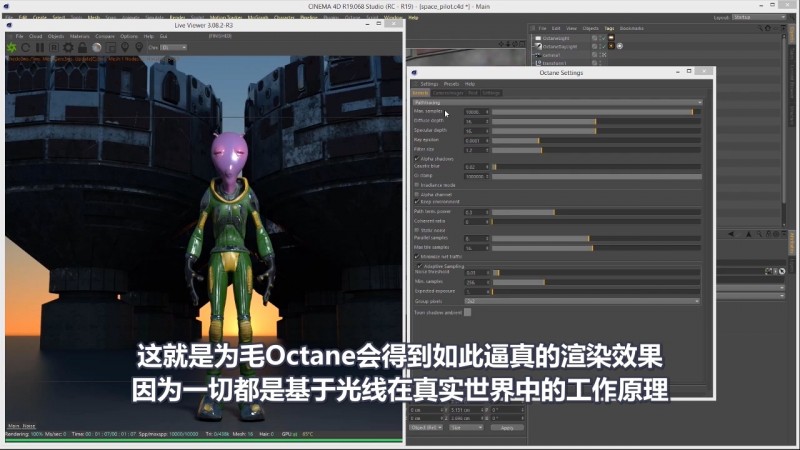Open the Live Viewer File menu
The image size is (800, 450).
(19, 36)
